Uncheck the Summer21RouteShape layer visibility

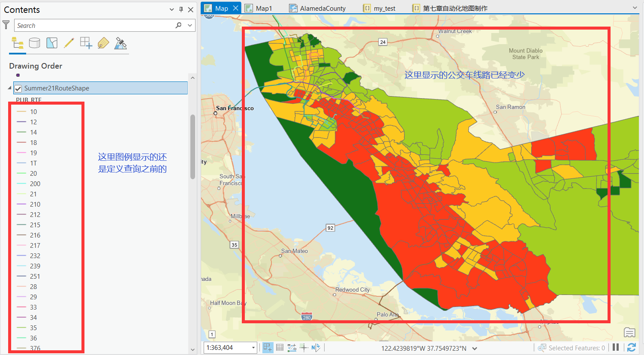[x=18, y=88]
